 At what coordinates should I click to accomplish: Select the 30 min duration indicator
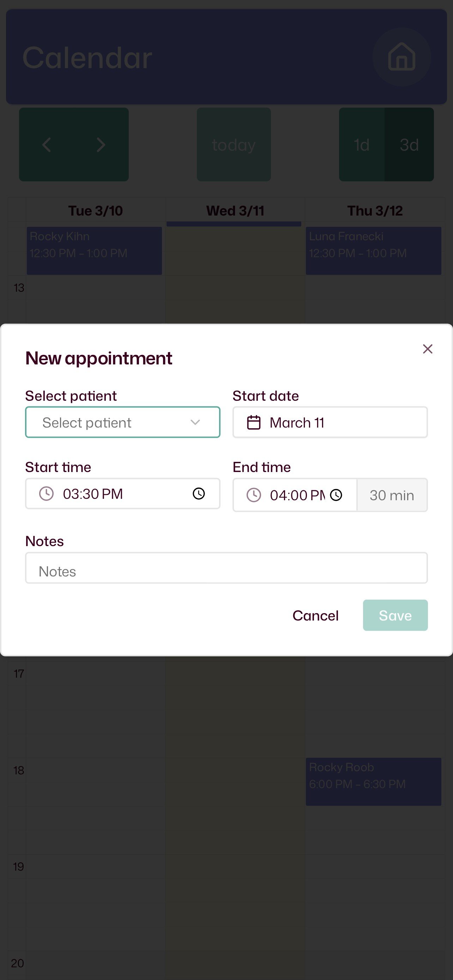pos(392,495)
